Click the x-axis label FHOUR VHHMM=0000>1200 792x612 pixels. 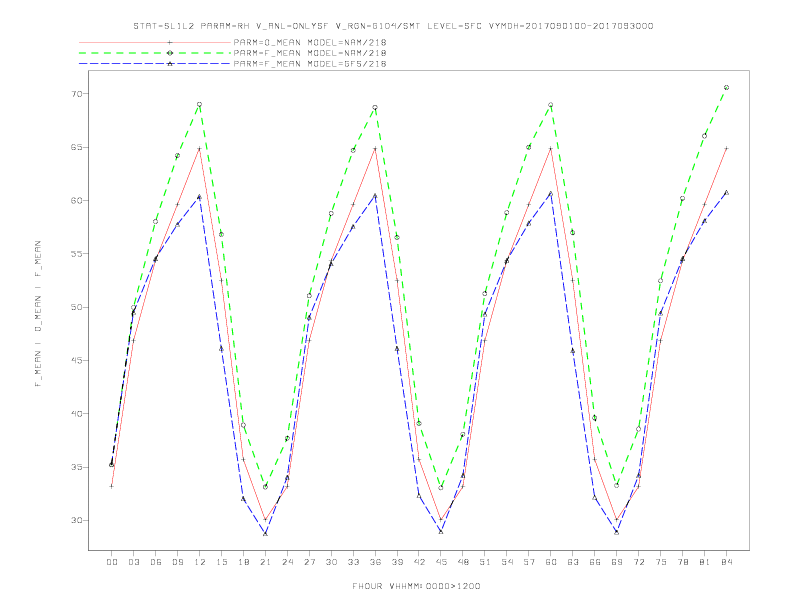pyautogui.click(x=416, y=586)
